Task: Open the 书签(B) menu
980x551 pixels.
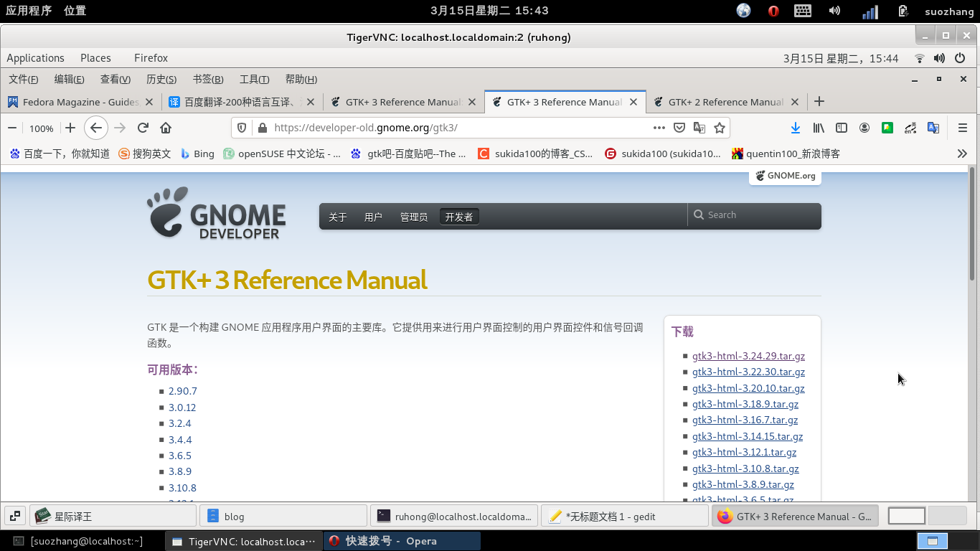Action: click(x=207, y=79)
